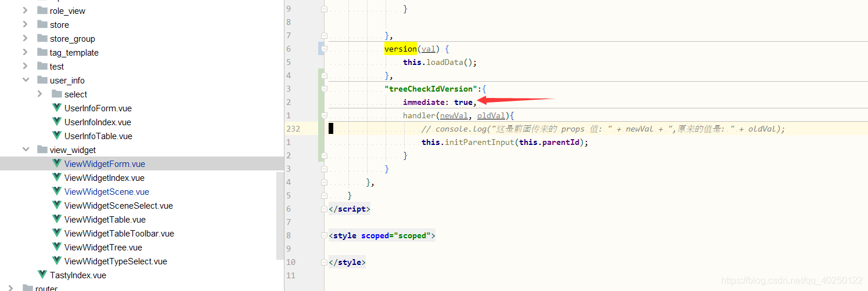Click the Vue icon of ViewWidgetForm.vue

coord(57,163)
